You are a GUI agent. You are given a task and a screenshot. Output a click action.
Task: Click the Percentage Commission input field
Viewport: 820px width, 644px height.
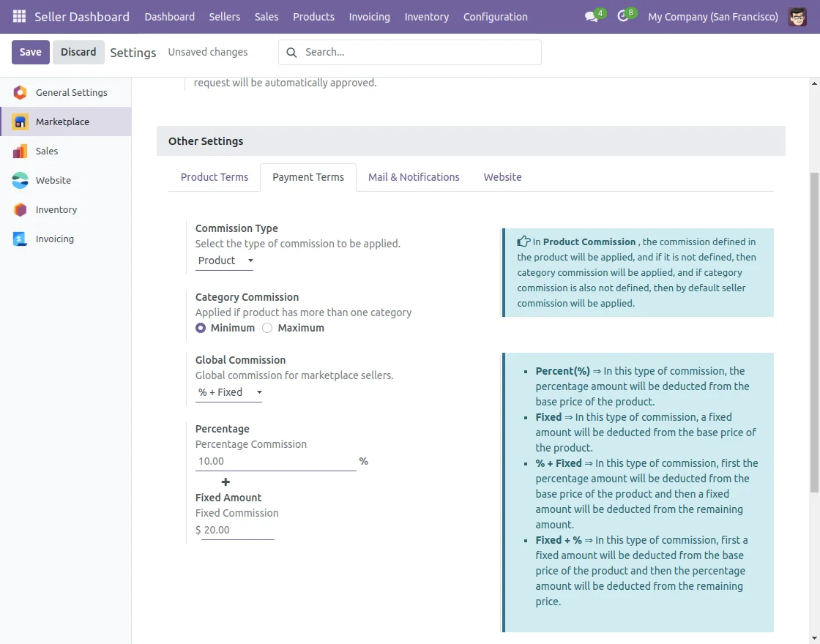pyautogui.click(x=275, y=461)
